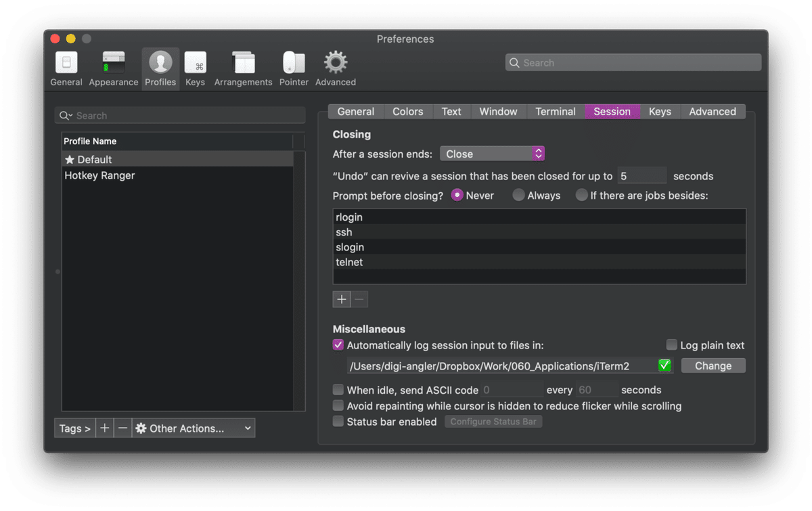Switch to the Text tab
This screenshot has height=511, width=812.
(451, 112)
